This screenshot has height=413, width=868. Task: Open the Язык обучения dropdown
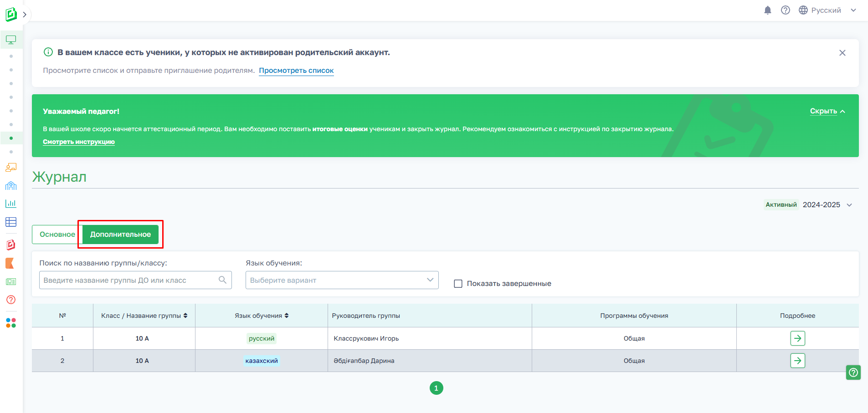point(342,280)
